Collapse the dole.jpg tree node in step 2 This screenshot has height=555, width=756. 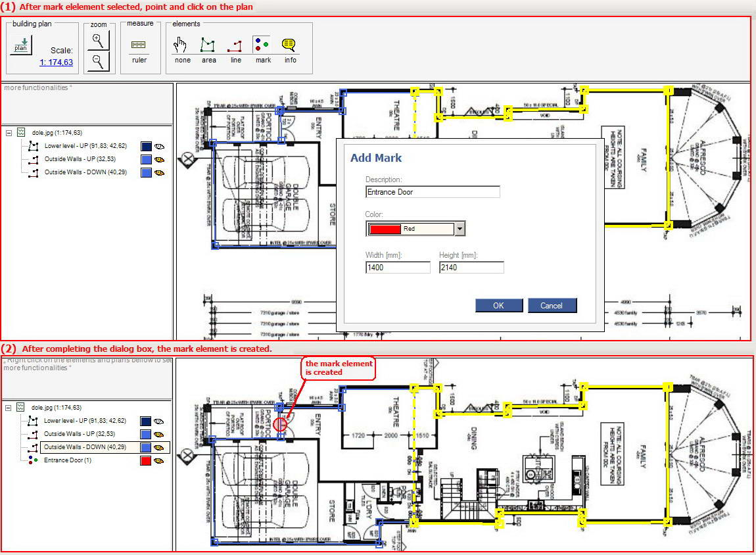click(x=8, y=408)
